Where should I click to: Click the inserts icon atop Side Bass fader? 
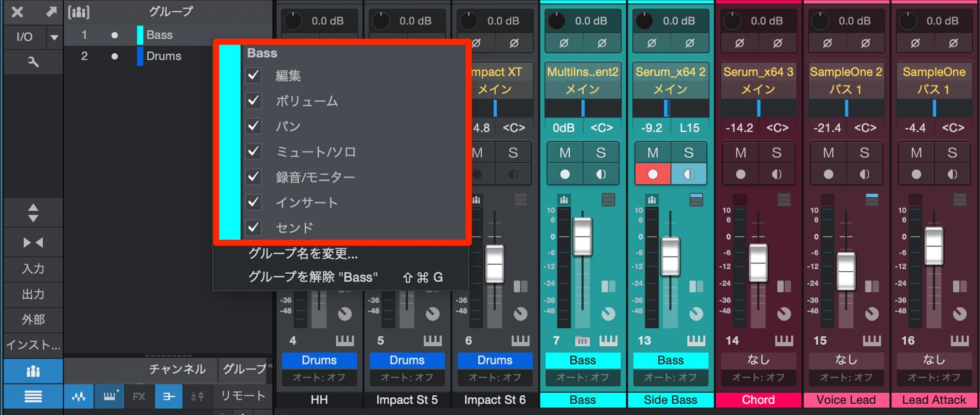coord(696,199)
